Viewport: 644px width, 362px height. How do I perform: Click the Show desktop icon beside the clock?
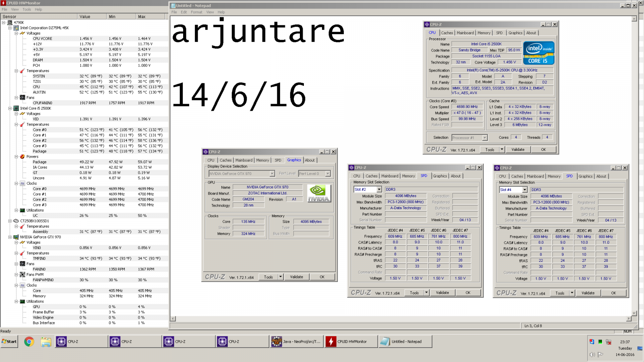pyautogui.click(x=640, y=348)
